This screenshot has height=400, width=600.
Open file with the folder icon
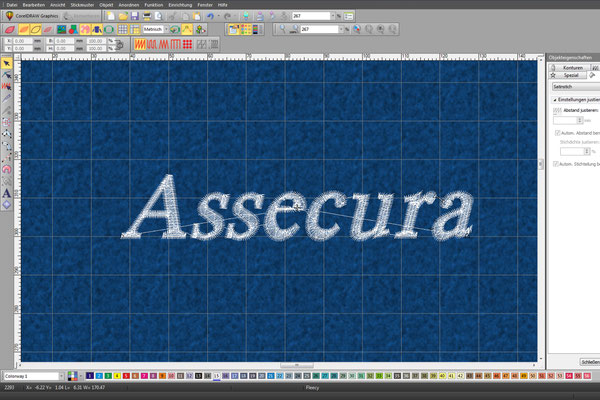(x=123, y=16)
